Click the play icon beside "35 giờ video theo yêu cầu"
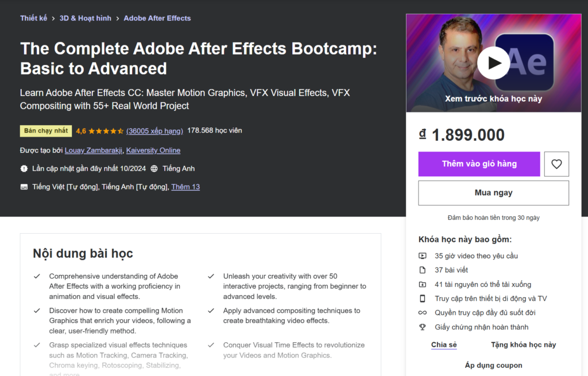The width and height of the screenshot is (588, 376). click(x=423, y=256)
